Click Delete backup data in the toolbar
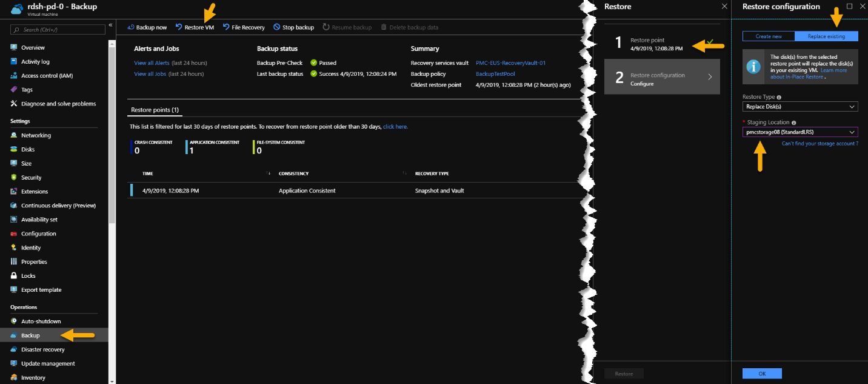868x384 pixels. pyautogui.click(x=409, y=27)
